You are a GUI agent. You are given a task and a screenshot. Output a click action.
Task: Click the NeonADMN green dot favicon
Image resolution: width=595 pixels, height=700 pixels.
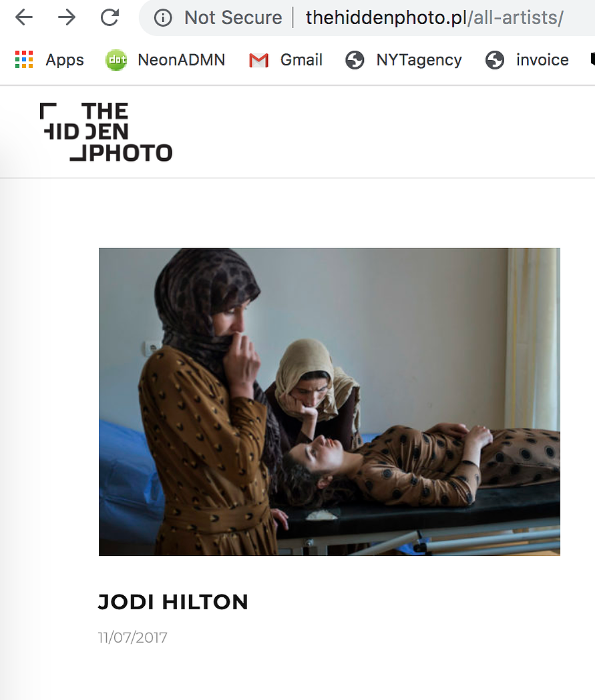pyautogui.click(x=116, y=60)
